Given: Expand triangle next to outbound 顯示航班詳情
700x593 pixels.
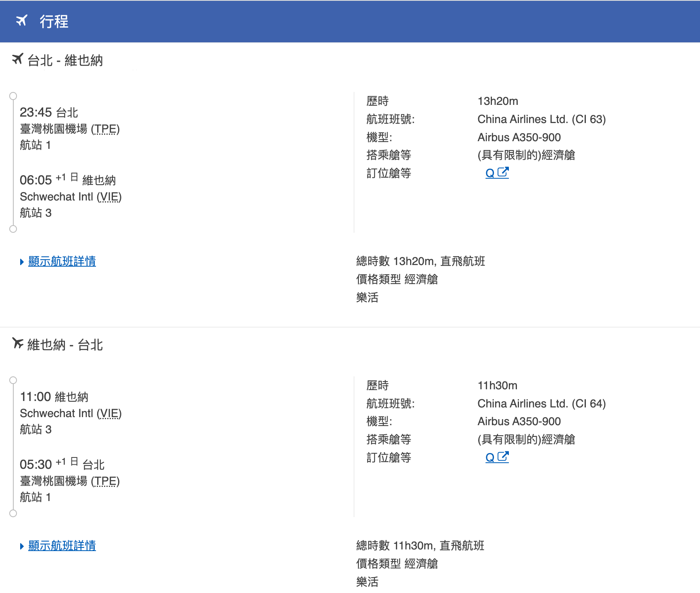Looking at the screenshot, I should (x=22, y=262).
